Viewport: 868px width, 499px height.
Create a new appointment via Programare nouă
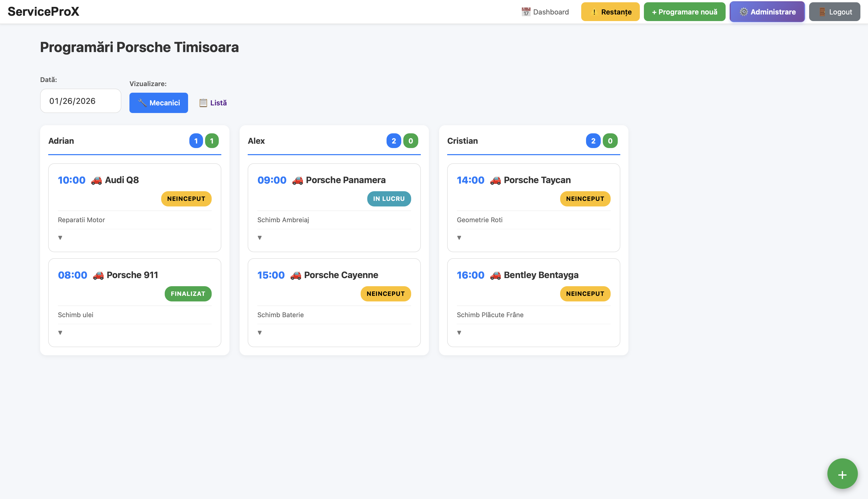[684, 11]
